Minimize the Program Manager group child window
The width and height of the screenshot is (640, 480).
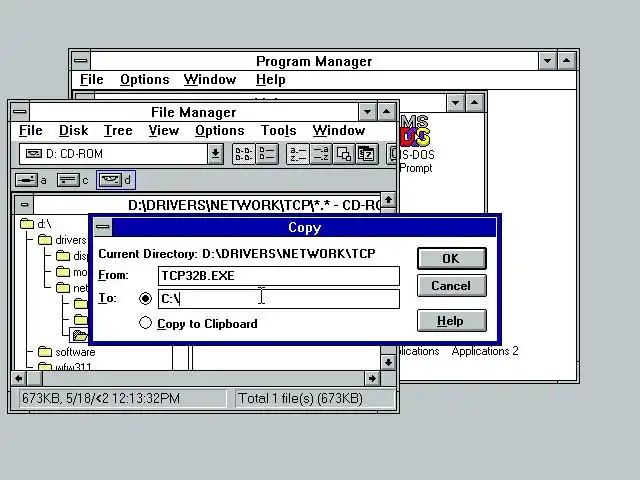(x=456, y=102)
